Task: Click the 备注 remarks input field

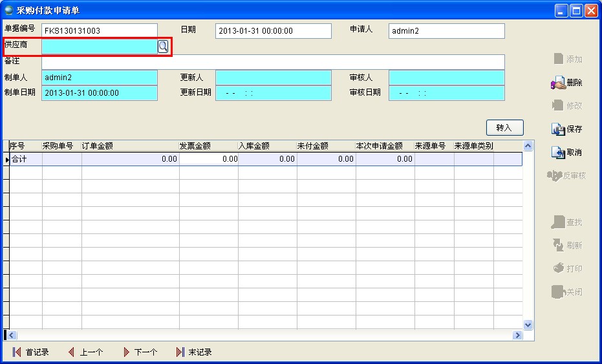Action: (273, 62)
